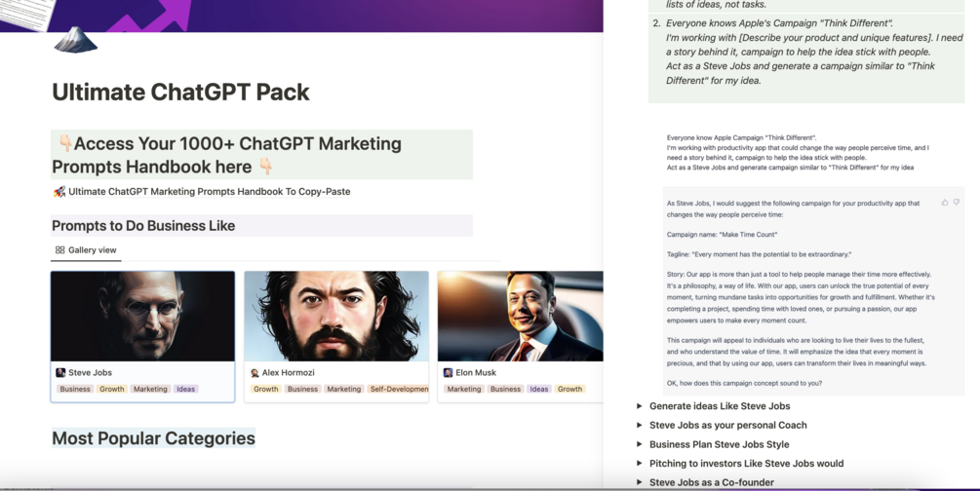Expand Business Plan Steve Jobs Style toggle

[x=640, y=444]
